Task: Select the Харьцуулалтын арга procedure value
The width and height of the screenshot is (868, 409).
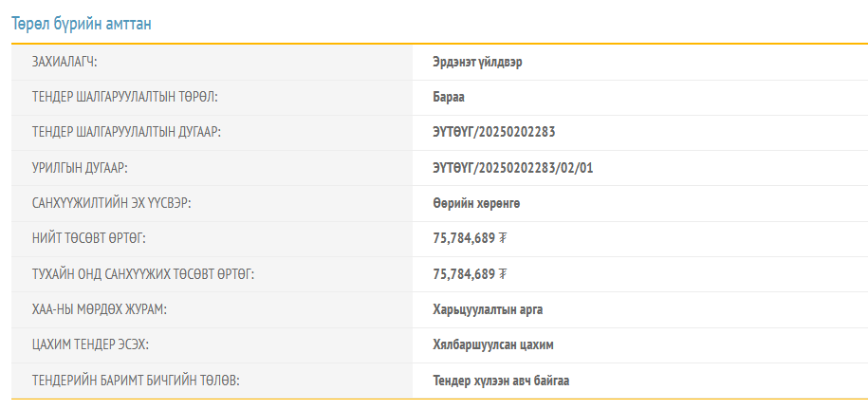Action: pos(488,310)
